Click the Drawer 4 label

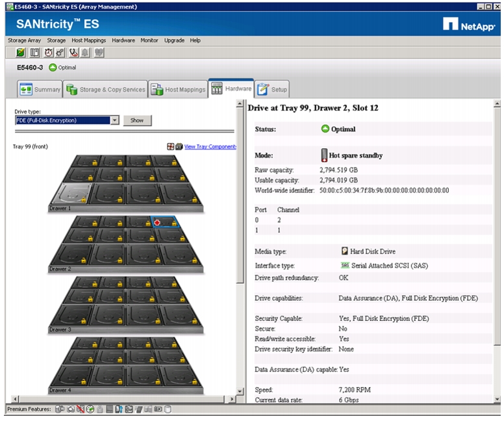tap(60, 390)
